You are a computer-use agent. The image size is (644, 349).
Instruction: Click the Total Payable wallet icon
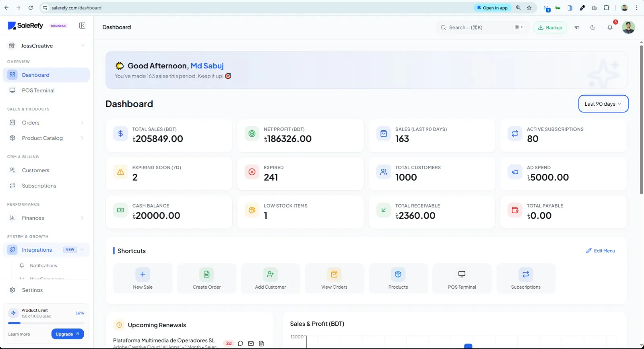click(515, 210)
